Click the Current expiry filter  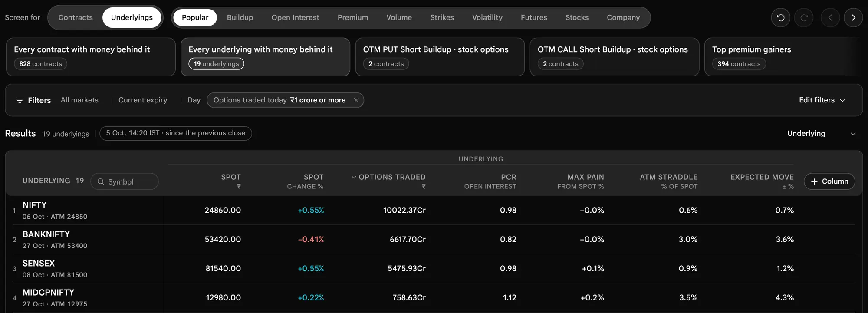click(143, 100)
